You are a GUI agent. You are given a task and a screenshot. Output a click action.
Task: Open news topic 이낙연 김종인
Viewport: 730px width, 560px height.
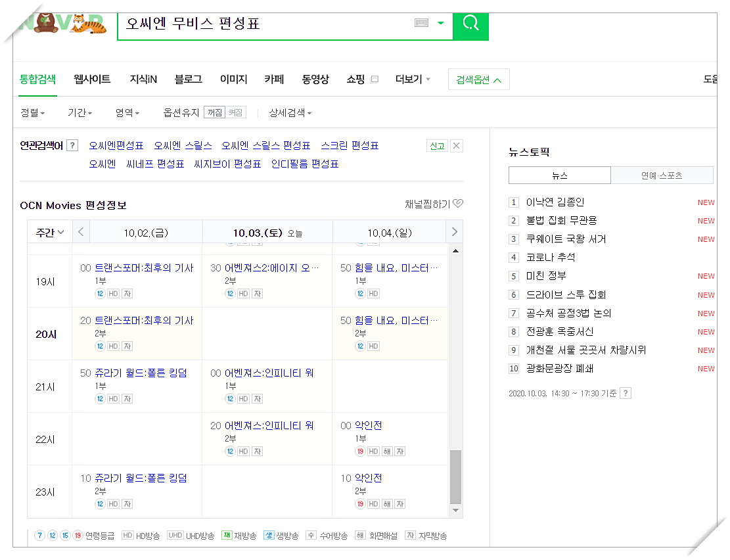click(x=555, y=202)
